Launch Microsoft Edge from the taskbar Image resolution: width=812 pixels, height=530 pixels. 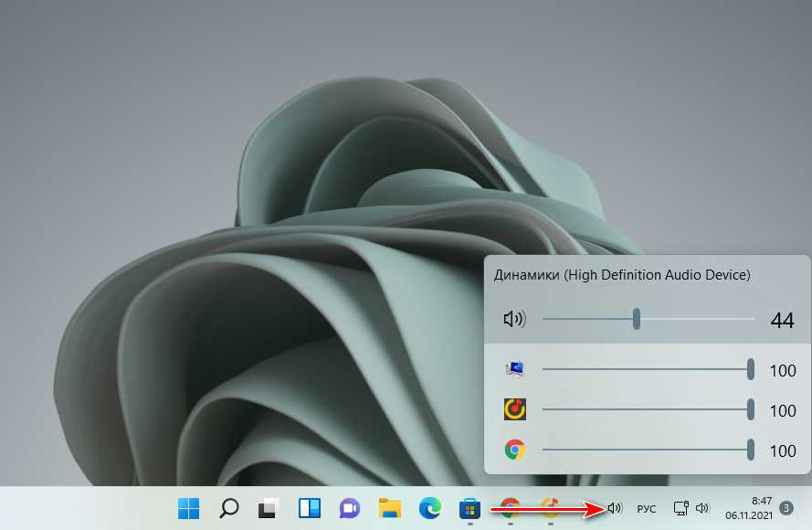pyautogui.click(x=429, y=508)
